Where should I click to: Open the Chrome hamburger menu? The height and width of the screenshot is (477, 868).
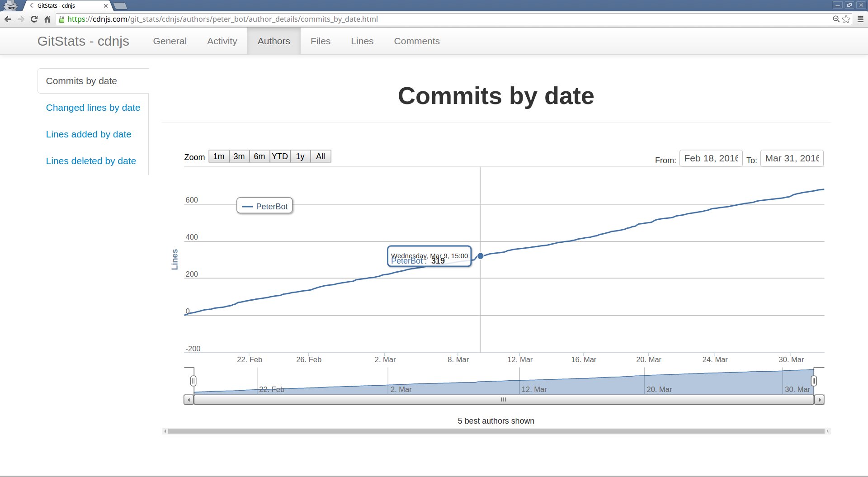(x=861, y=19)
